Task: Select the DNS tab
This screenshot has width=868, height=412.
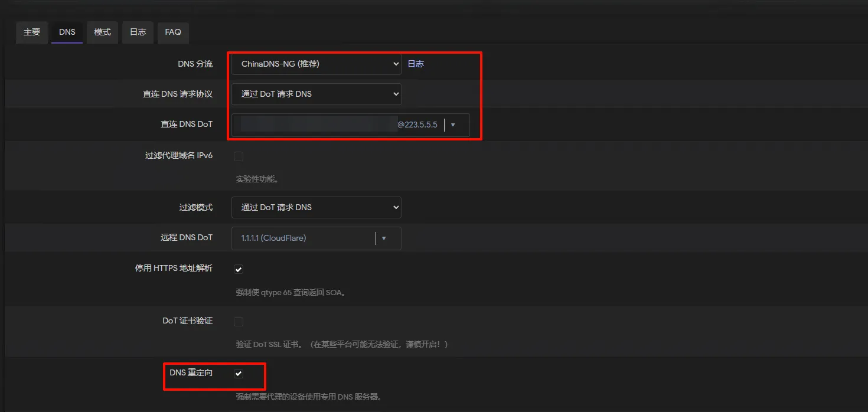Action: [x=67, y=32]
